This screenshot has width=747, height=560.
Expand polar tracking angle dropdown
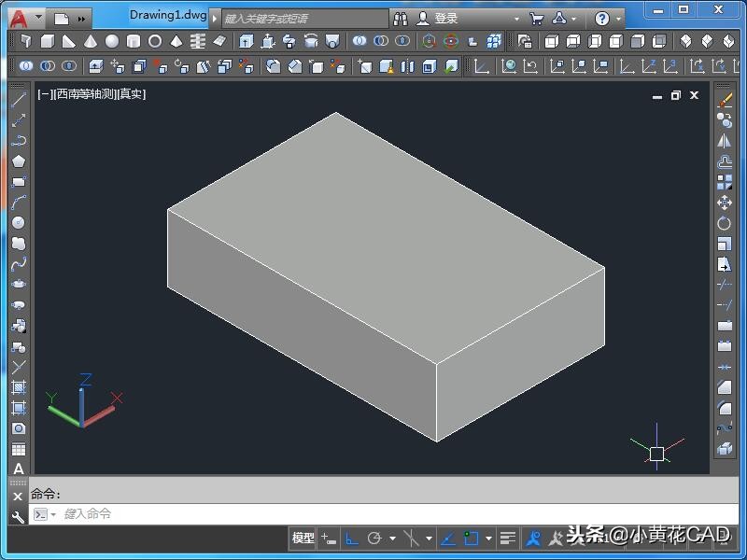392,539
